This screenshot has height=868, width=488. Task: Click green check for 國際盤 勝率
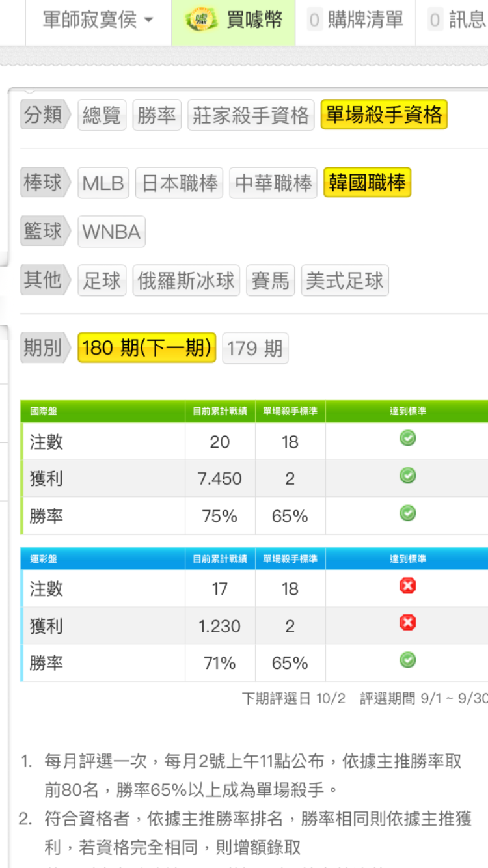(407, 513)
